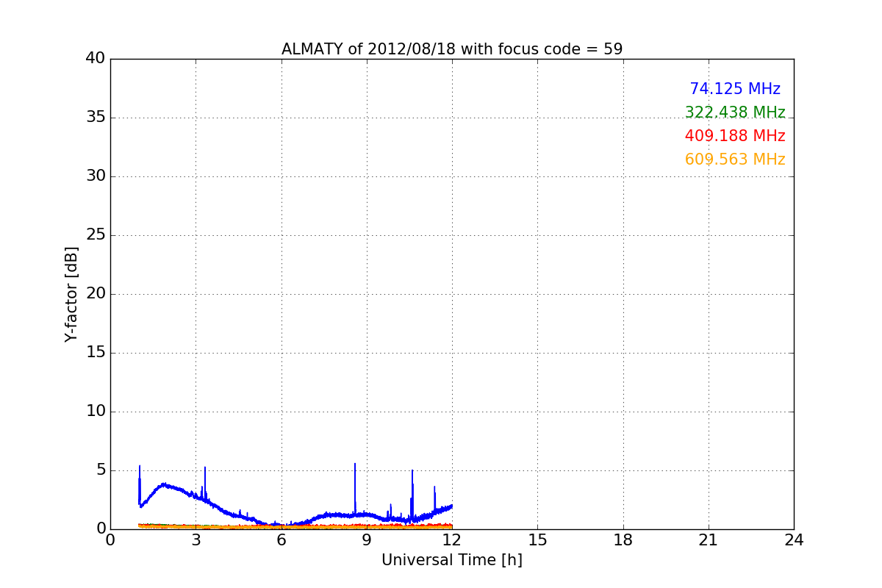Click the y-axis tick label 30
Screen dimensions: 882x588
click(96, 176)
